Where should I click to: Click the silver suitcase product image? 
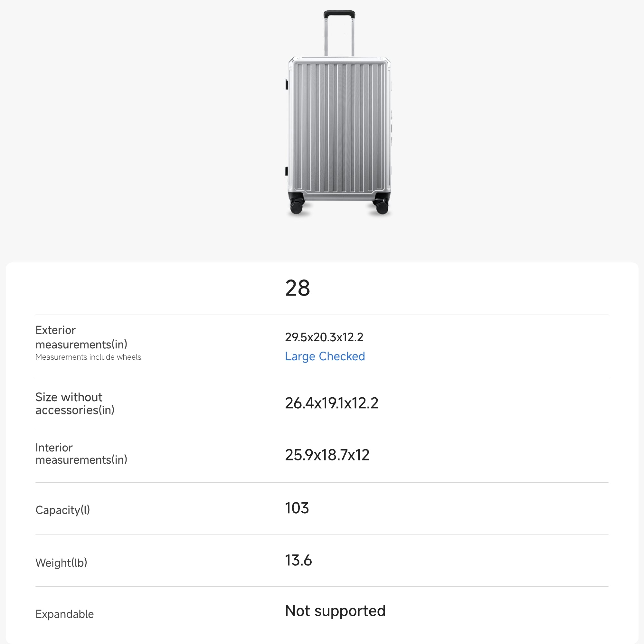[339, 113]
